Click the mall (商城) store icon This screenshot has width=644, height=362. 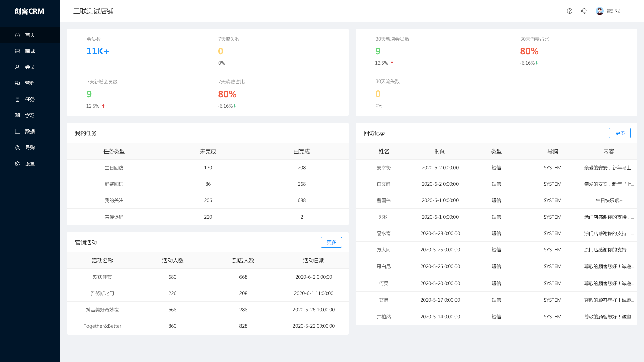(17, 51)
